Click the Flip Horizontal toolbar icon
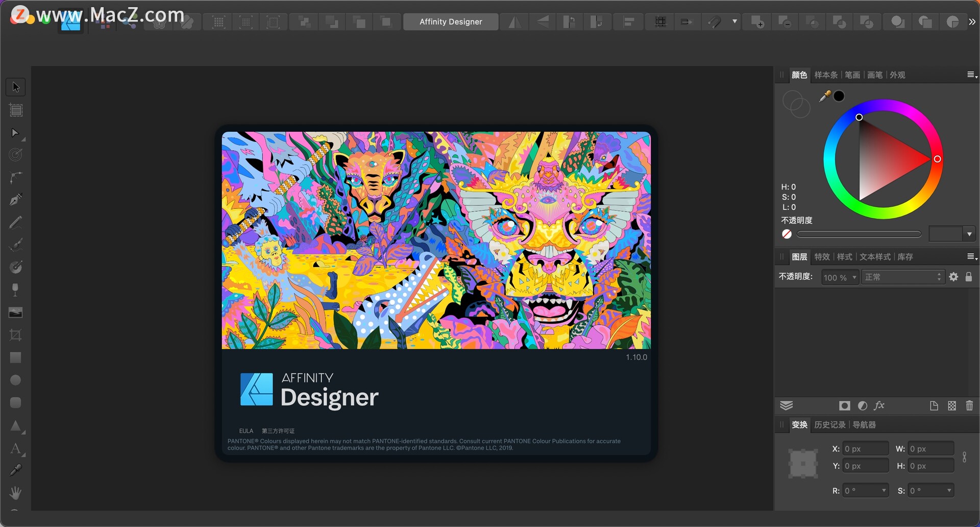 coord(515,22)
